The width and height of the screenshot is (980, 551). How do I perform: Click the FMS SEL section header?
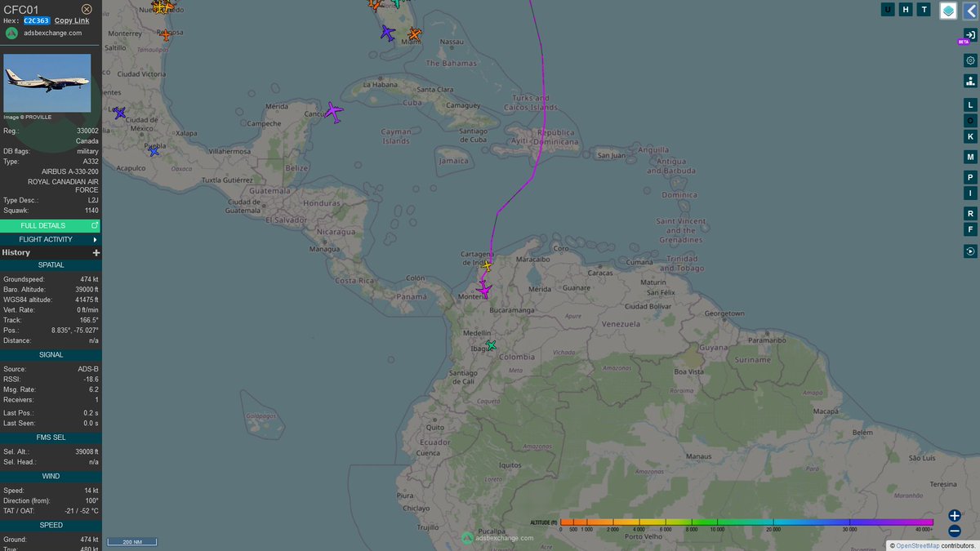pyautogui.click(x=51, y=438)
